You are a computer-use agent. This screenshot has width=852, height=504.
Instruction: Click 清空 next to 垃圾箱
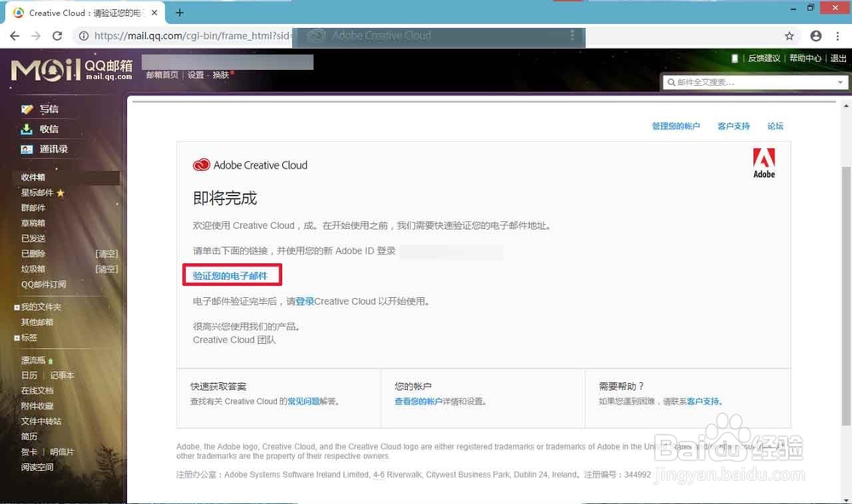pos(106,269)
